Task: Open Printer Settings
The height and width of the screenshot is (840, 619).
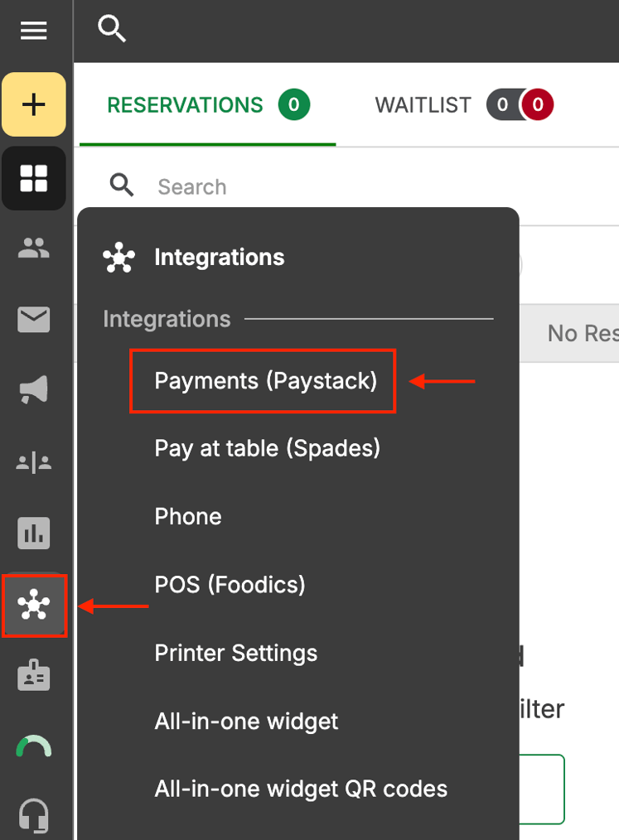Action: pyautogui.click(x=236, y=653)
